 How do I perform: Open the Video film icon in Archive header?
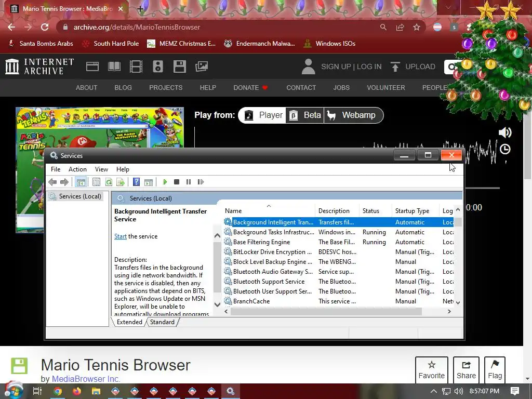pyautogui.click(x=136, y=66)
